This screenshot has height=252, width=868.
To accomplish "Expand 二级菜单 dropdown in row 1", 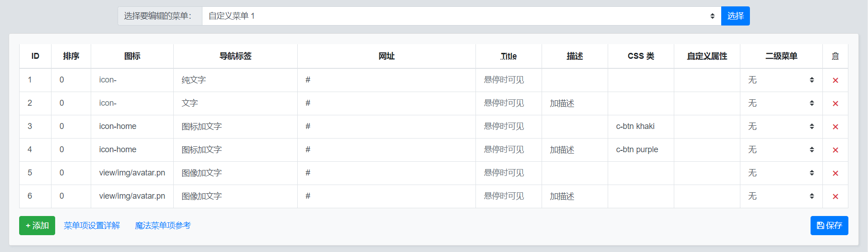I will pyautogui.click(x=781, y=80).
